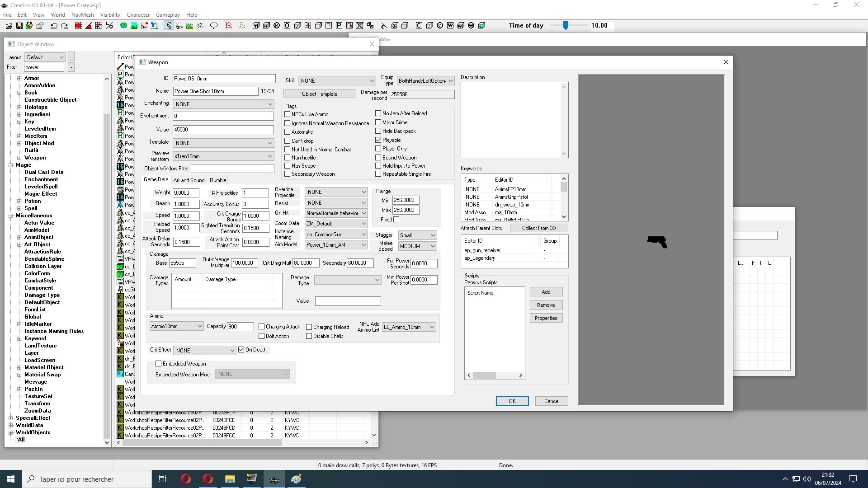Open the Preview Transform xTran10mm dropdown
This screenshot has width=868, height=488.
(223, 156)
